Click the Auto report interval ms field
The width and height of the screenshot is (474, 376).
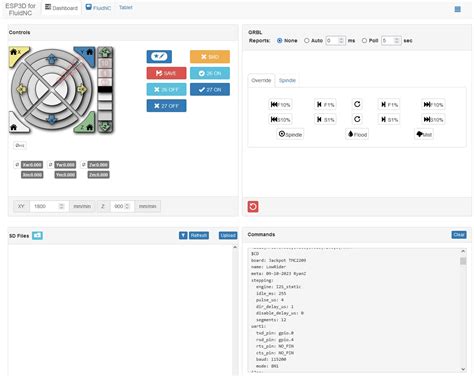tap(335, 40)
